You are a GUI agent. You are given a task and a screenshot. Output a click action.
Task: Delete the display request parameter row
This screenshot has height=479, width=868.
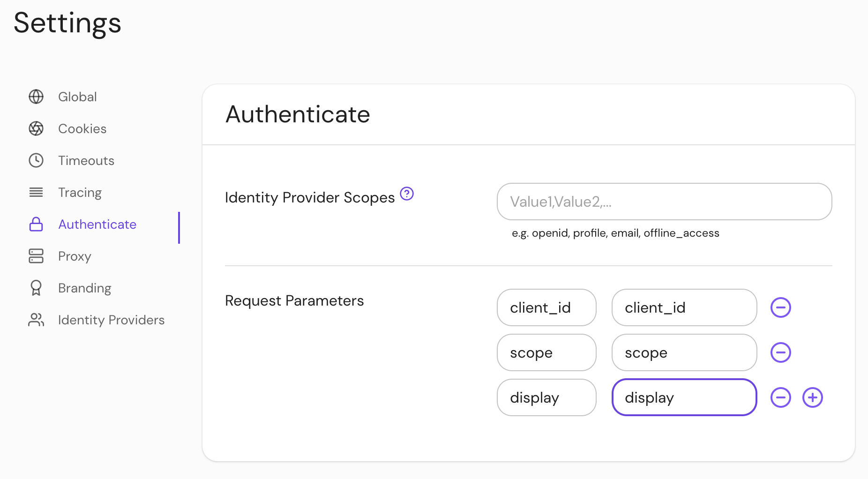pyautogui.click(x=780, y=397)
